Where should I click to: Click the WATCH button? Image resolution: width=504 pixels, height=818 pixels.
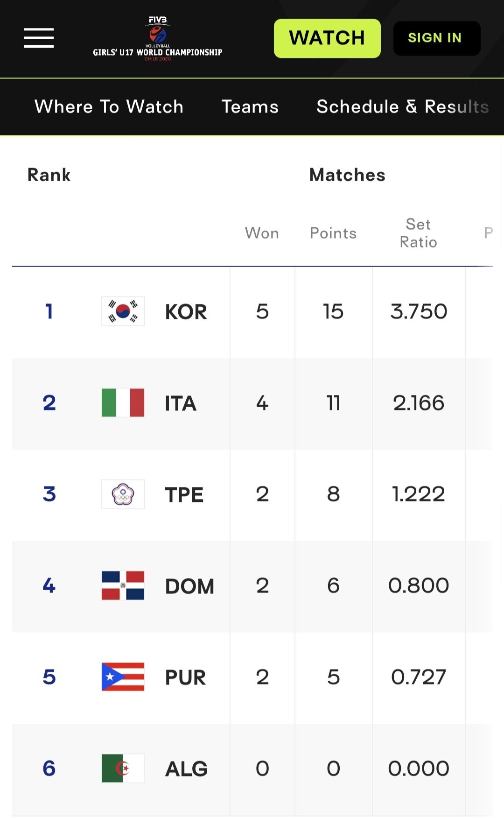tap(327, 38)
